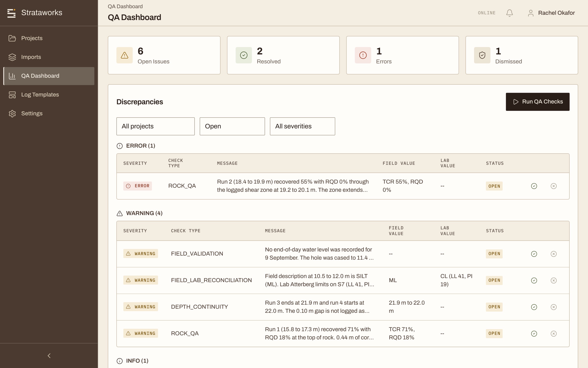588x368 pixels.
Task: Click the ERROR severity badge
Action: coord(137,186)
